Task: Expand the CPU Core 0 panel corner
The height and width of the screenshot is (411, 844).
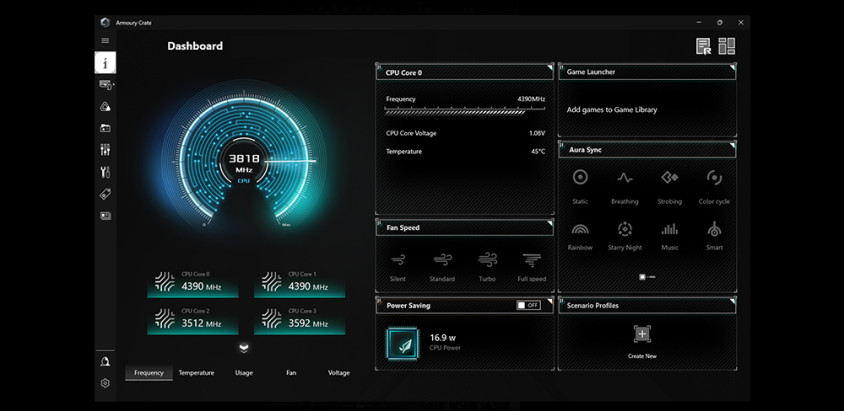Action: (x=549, y=68)
